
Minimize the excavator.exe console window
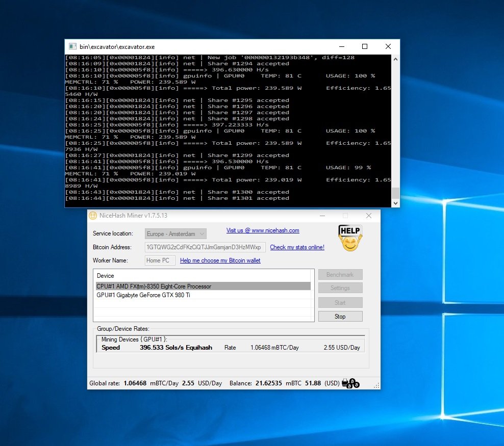[342, 46]
